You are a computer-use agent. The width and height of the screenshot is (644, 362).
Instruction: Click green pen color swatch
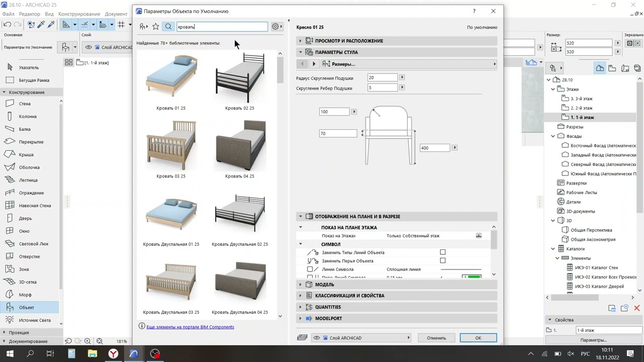[471, 277]
